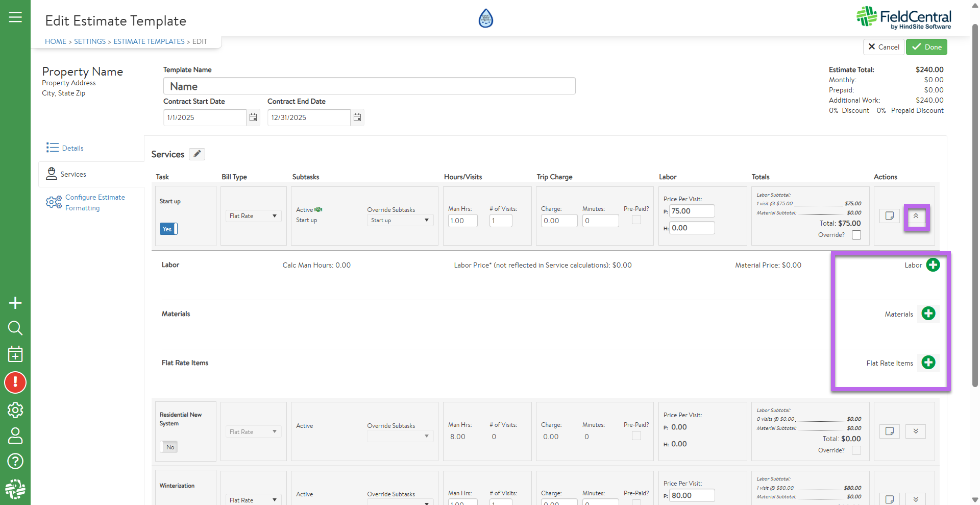
Task: Expand the Residential New System row
Action: pyautogui.click(x=916, y=431)
